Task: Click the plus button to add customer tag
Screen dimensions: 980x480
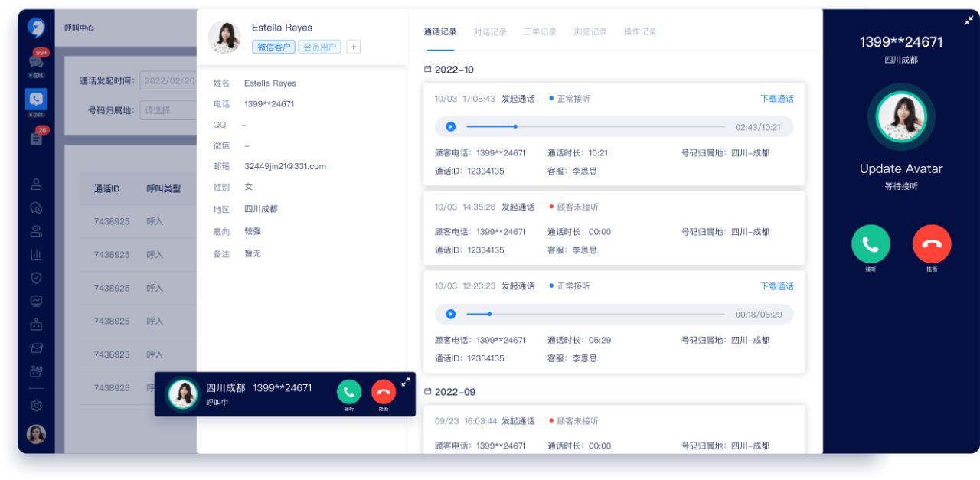Action: click(353, 47)
